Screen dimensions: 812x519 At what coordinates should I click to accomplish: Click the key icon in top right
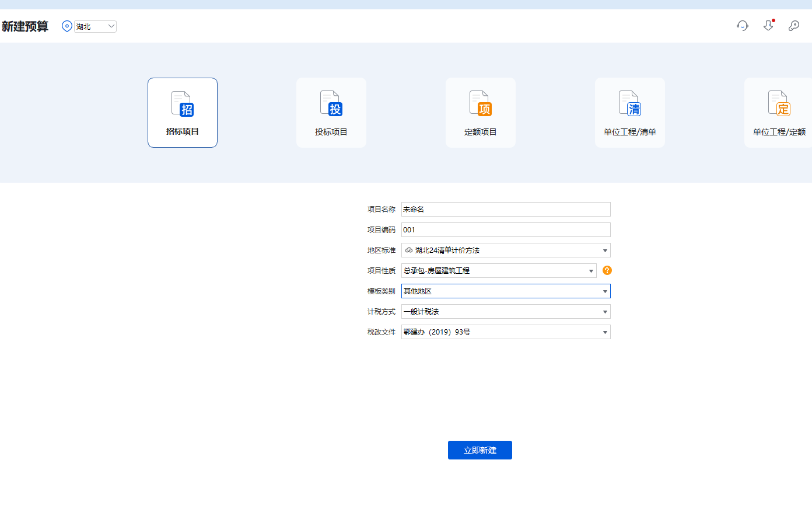point(794,26)
